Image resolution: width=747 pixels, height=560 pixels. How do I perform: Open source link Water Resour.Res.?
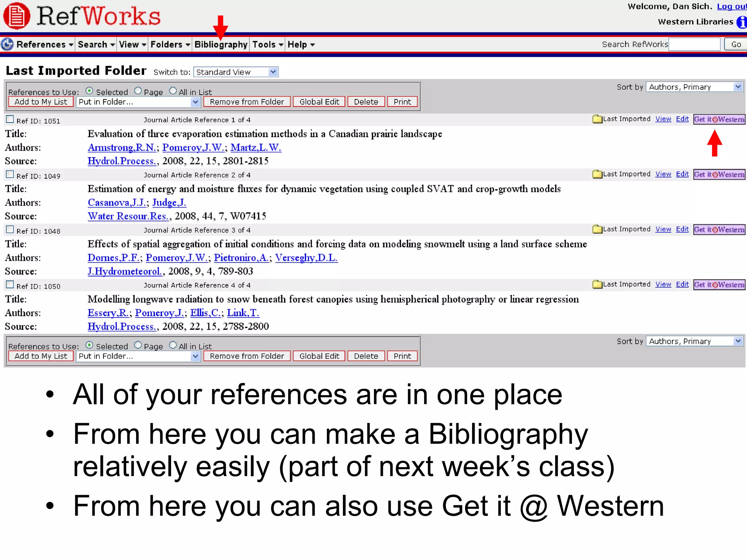point(128,216)
